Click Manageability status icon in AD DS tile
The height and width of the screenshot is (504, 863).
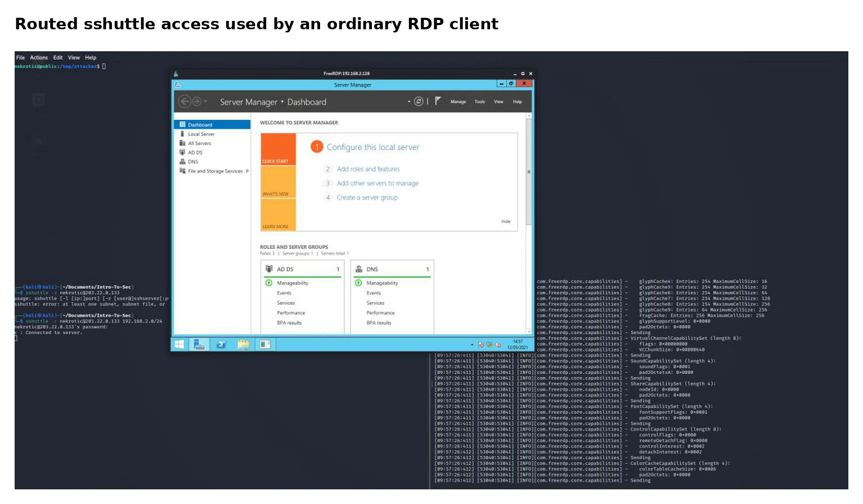269,283
